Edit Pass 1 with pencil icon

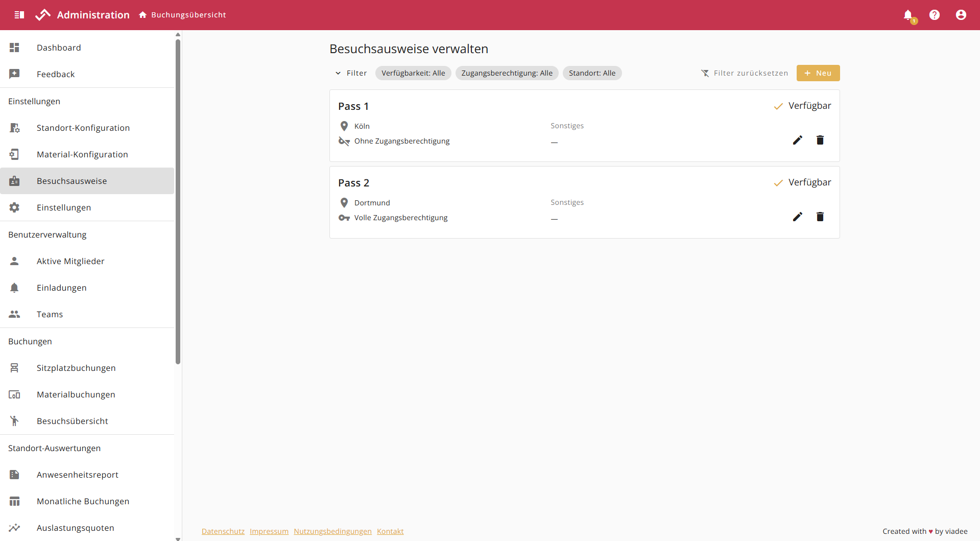(x=797, y=140)
